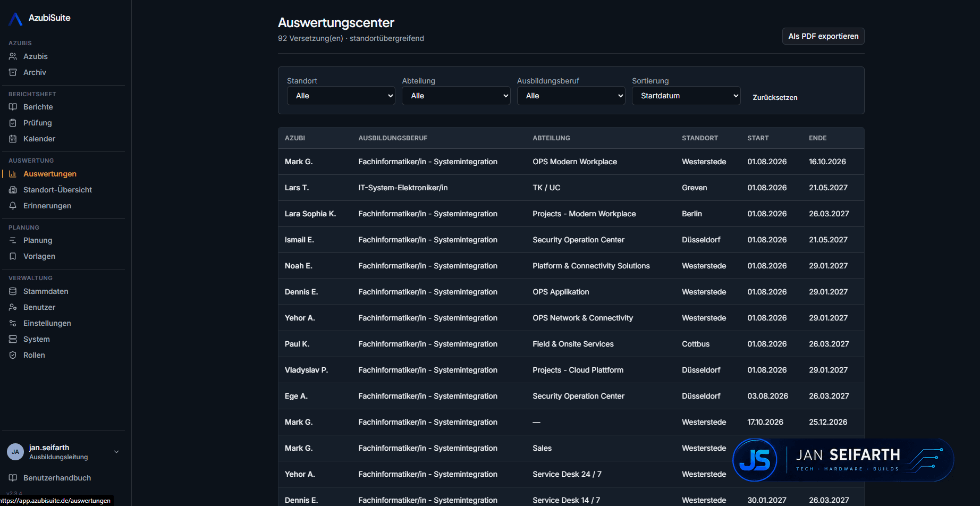
Task: Click Ismail E. name cell
Action: tap(299, 240)
